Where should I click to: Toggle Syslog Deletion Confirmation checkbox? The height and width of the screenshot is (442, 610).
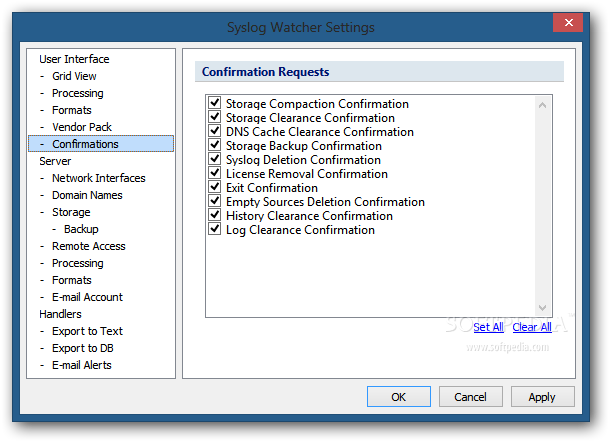[x=214, y=159]
